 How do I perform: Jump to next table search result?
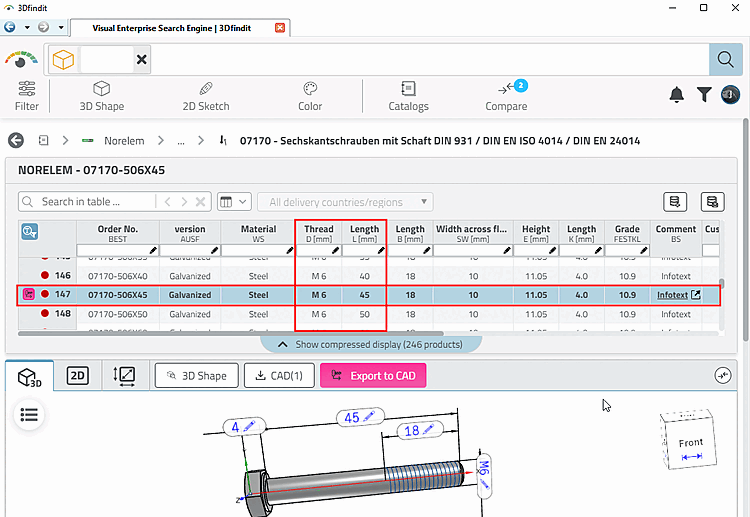coord(184,202)
